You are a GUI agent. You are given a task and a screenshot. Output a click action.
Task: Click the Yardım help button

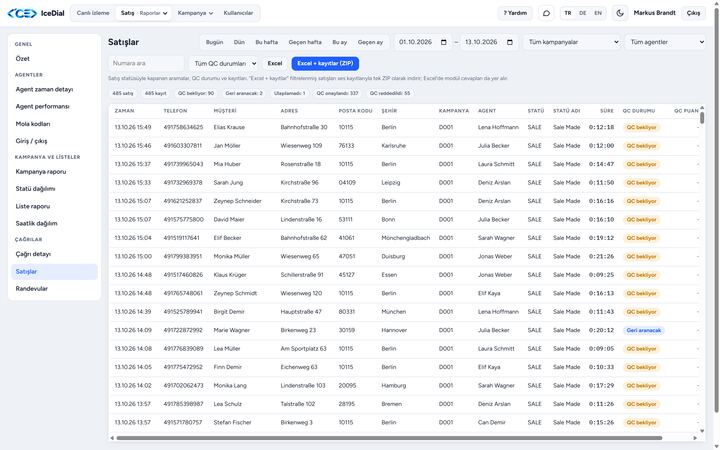(x=515, y=13)
